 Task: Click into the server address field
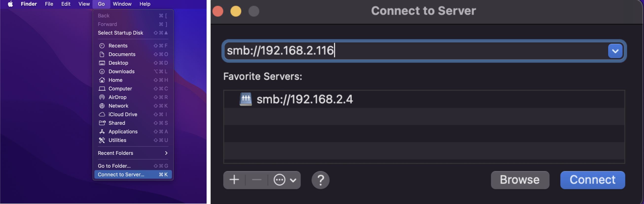[415, 51]
